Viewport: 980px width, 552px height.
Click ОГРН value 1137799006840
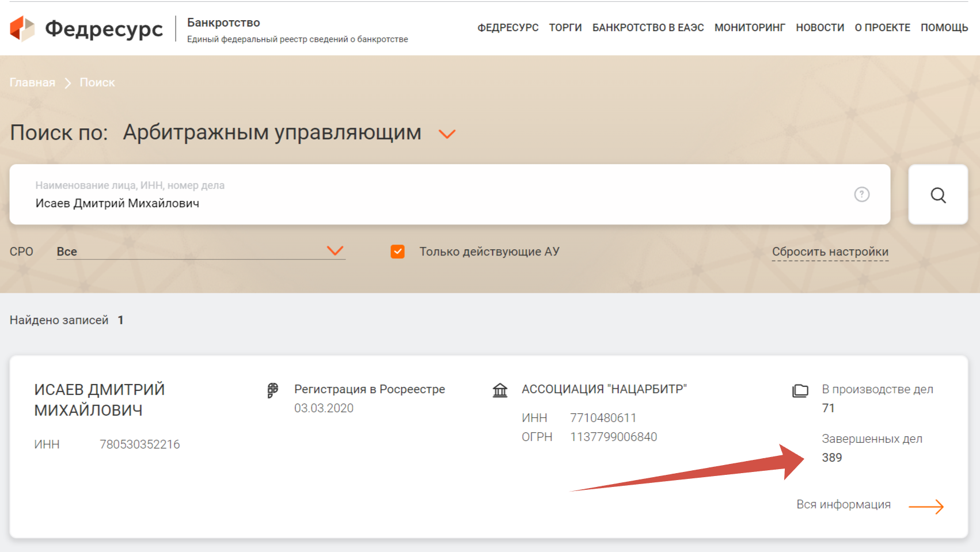tap(614, 437)
